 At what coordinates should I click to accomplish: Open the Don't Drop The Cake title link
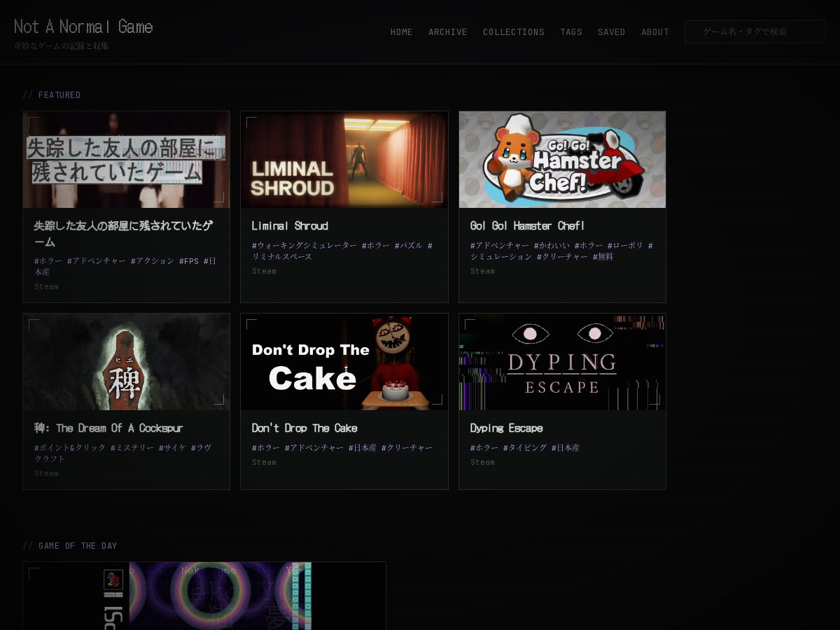(x=304, y=428)
